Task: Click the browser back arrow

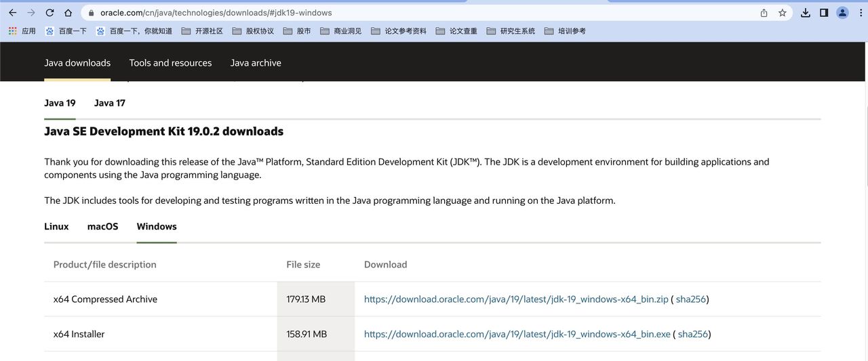Action: coord(12,13)
